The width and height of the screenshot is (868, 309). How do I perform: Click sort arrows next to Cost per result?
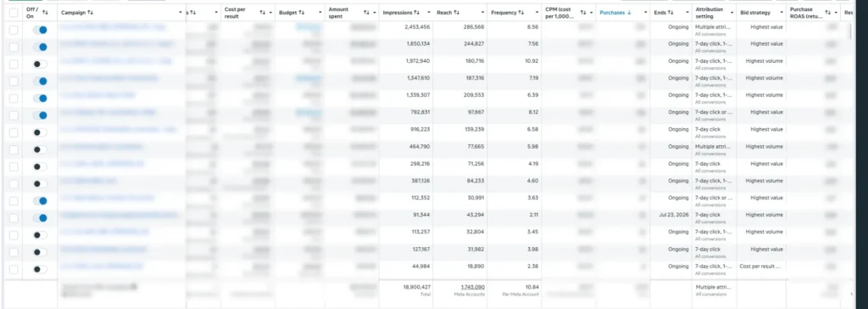[x=263, y=12]
